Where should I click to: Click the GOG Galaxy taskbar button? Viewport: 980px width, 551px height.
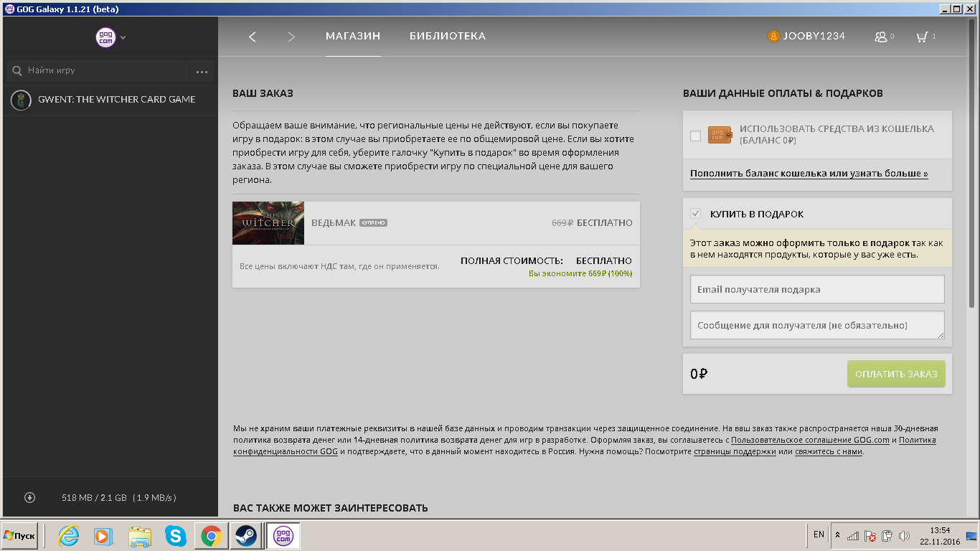pos(283,536)
